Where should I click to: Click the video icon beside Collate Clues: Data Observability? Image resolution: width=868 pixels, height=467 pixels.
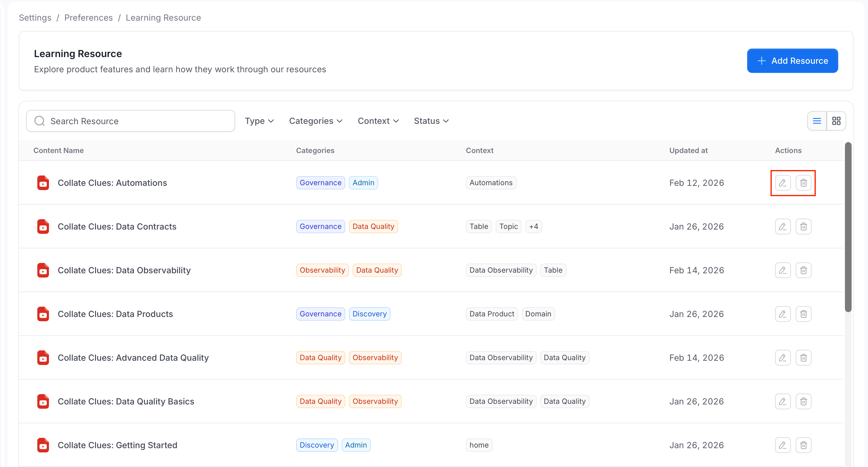pyautogui.click(x=43, y=270)
